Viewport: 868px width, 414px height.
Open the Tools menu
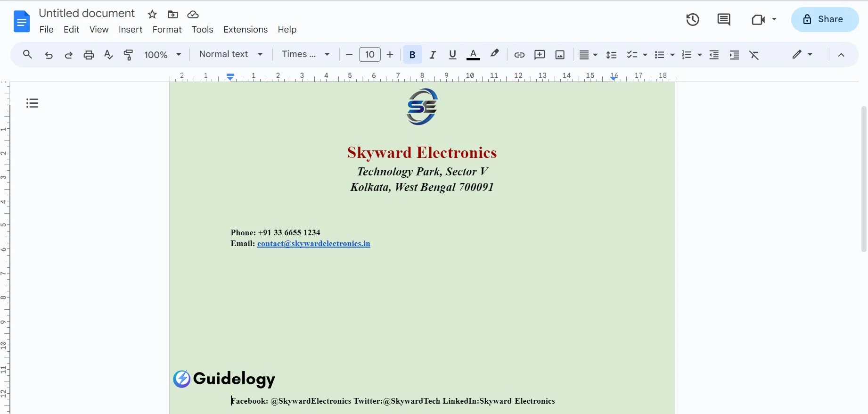pyautogui.click(x=202, y=29)
